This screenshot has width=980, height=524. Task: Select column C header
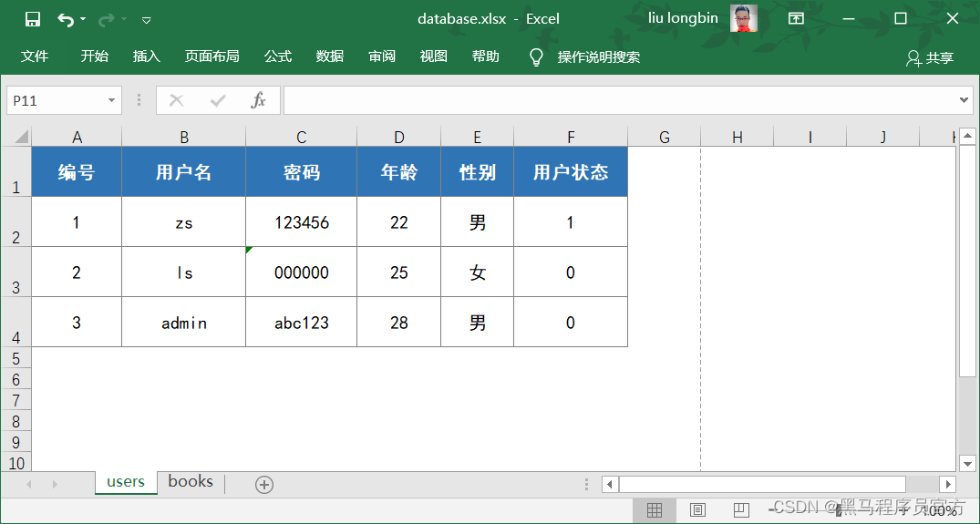(x=301, y=137)
